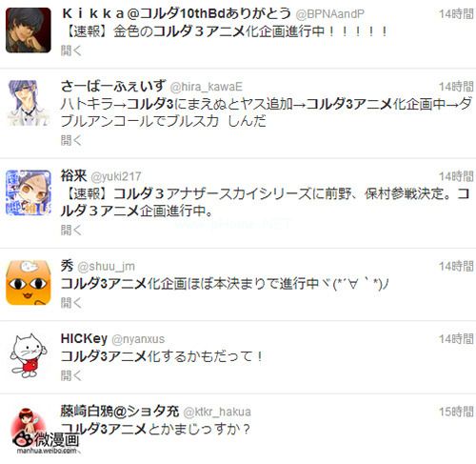476x464 pixels.
Task: Click the display name 藤崎白鴉@ショタ充
Action: pyautogui.click(x=120, y=412)
